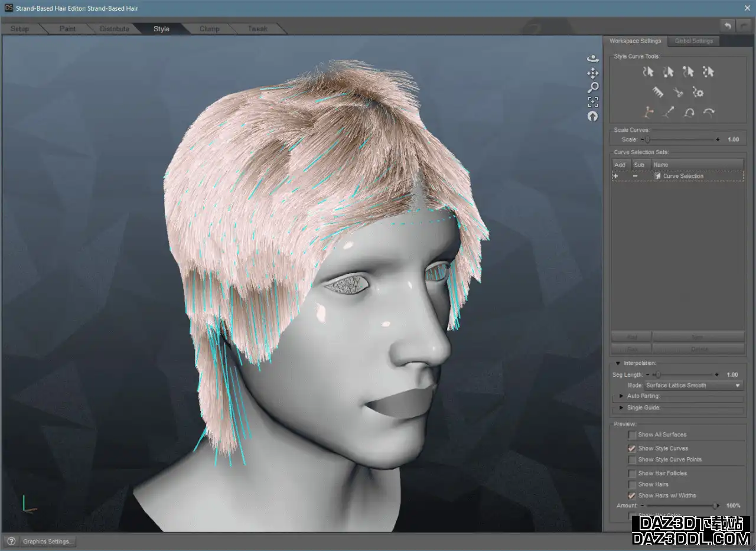This screenshot has width=756, height=551.
Task: Click the Name column header
Action: 698,165
